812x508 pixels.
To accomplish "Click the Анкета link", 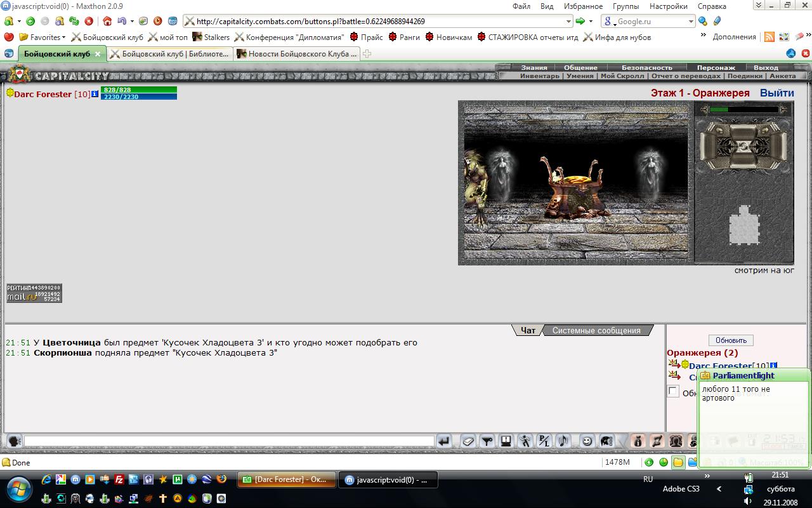I will pyautogui.click(x=782, y=76).
